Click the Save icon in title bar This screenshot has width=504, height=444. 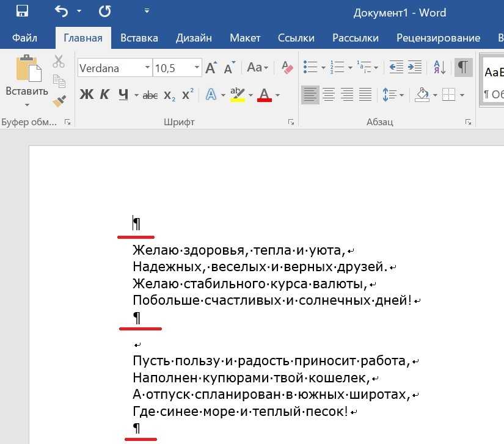[22, 12]
